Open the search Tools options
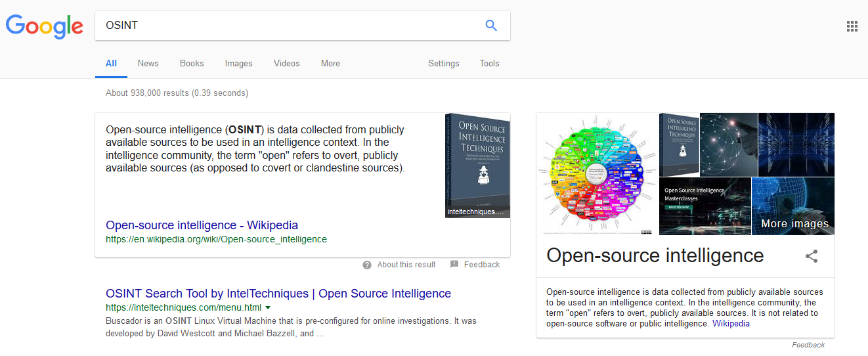 click(x=490, y=64)
